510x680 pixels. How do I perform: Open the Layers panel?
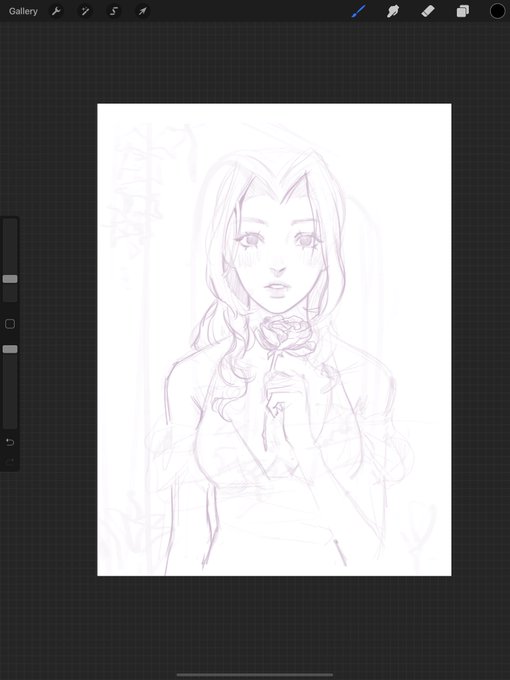click(463, 11)
